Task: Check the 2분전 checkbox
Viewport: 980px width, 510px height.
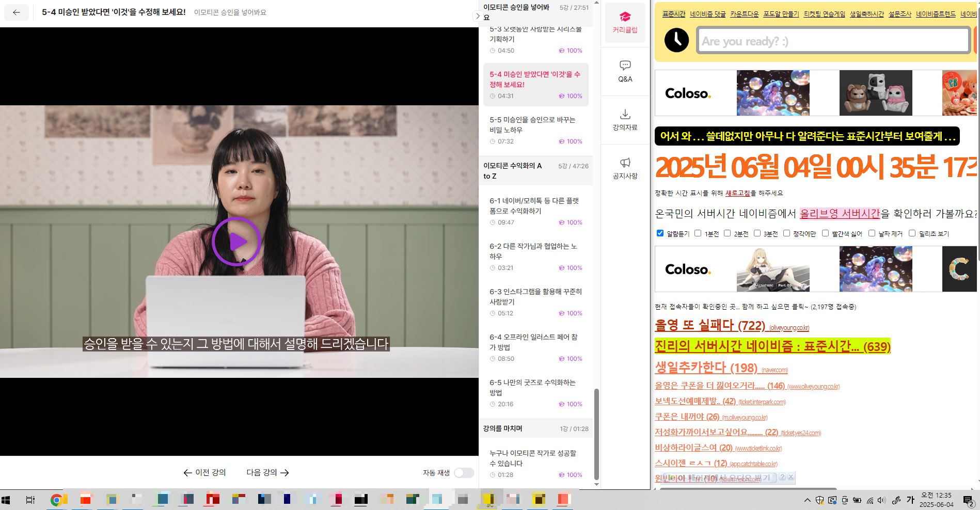Action: (727, 233)
